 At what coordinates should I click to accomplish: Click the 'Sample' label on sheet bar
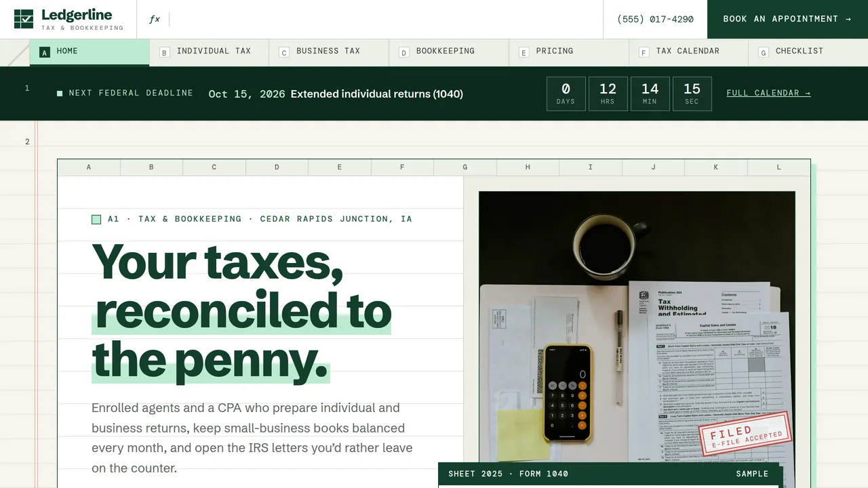tap(752, 474)
